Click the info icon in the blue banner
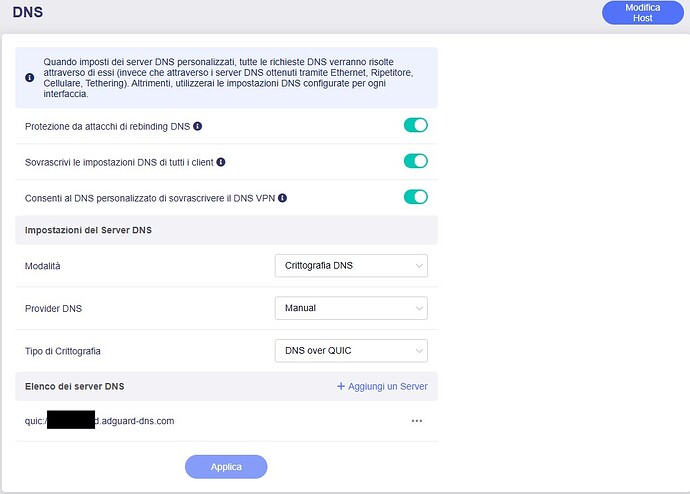 [30, 77]
